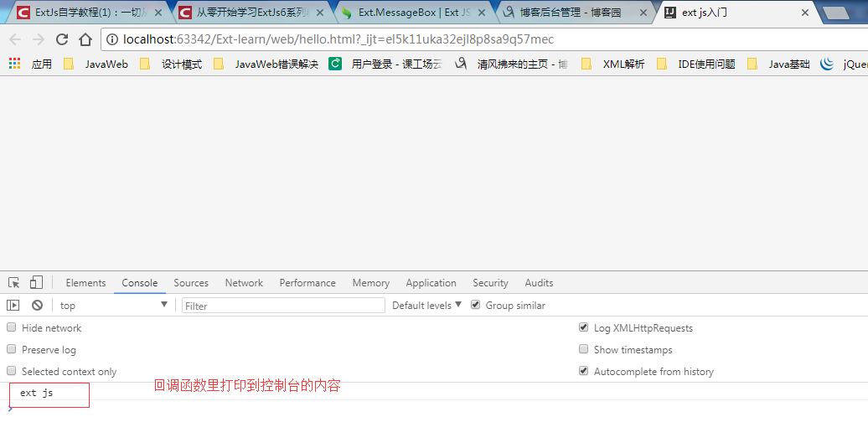The width and height of the screenshot is (868, 422).
Task: Close the 从零开始学习ExtJs6系列 tab
Action: (319, 13)
